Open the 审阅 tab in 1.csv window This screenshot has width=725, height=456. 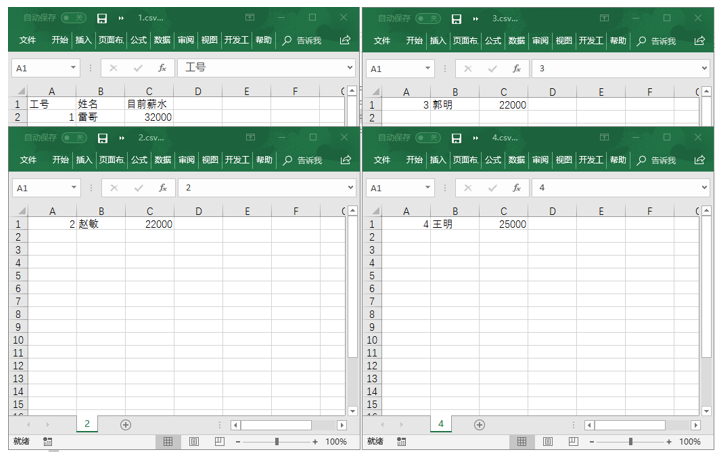pos(186,40)
